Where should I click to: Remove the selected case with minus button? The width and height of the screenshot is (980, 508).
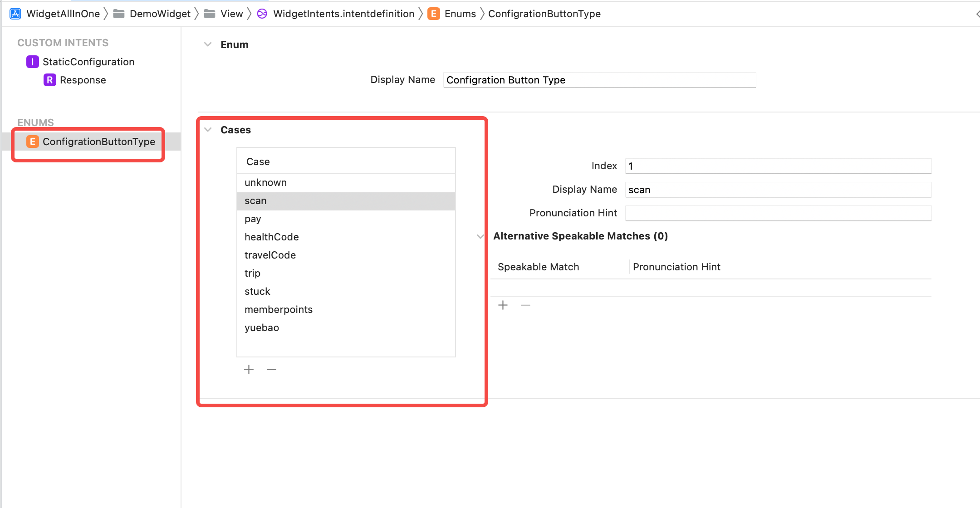click(271, 370)
